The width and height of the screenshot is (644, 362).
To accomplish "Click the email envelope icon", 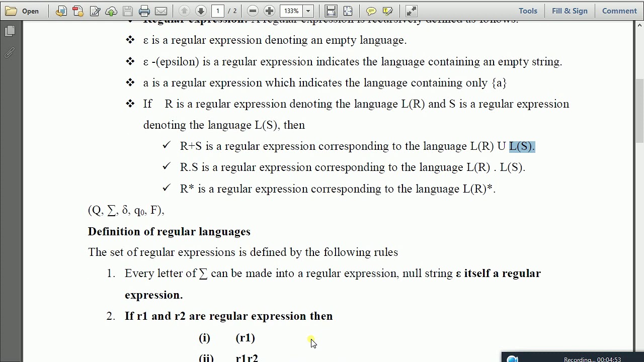I will pyautogui.click(x=161, y=11).
